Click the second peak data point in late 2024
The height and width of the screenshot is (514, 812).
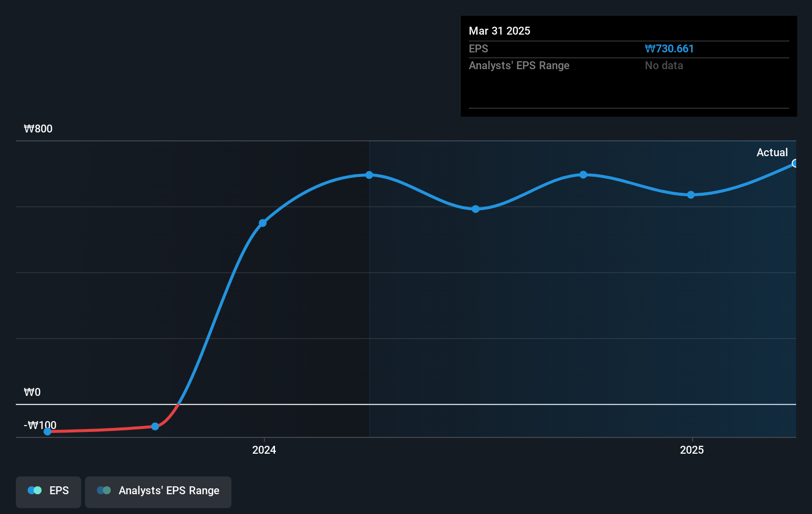pos(584,174)
